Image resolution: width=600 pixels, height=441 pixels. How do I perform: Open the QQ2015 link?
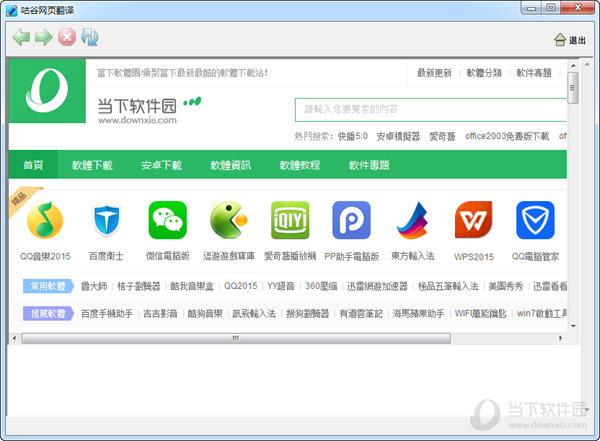coord(241,286)
